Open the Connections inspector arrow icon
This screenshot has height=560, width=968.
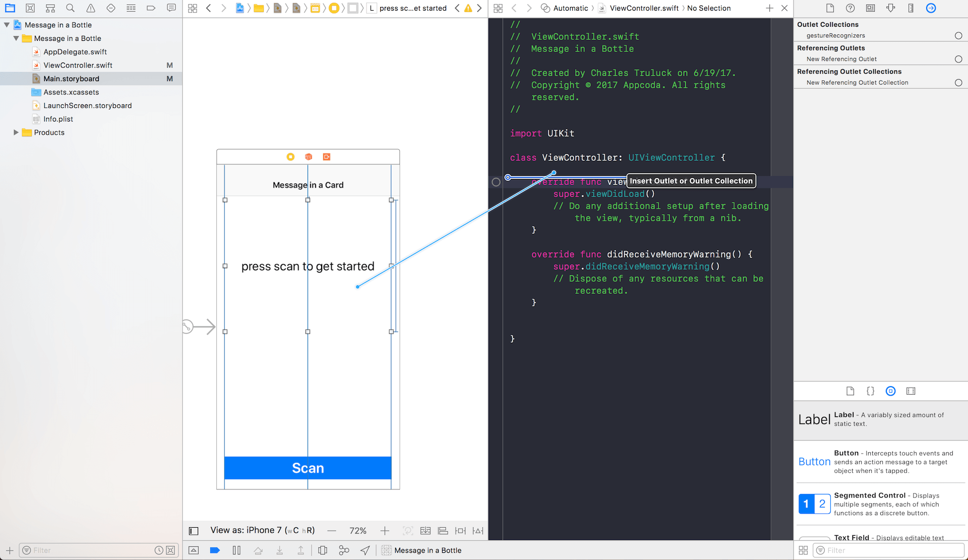931,8
